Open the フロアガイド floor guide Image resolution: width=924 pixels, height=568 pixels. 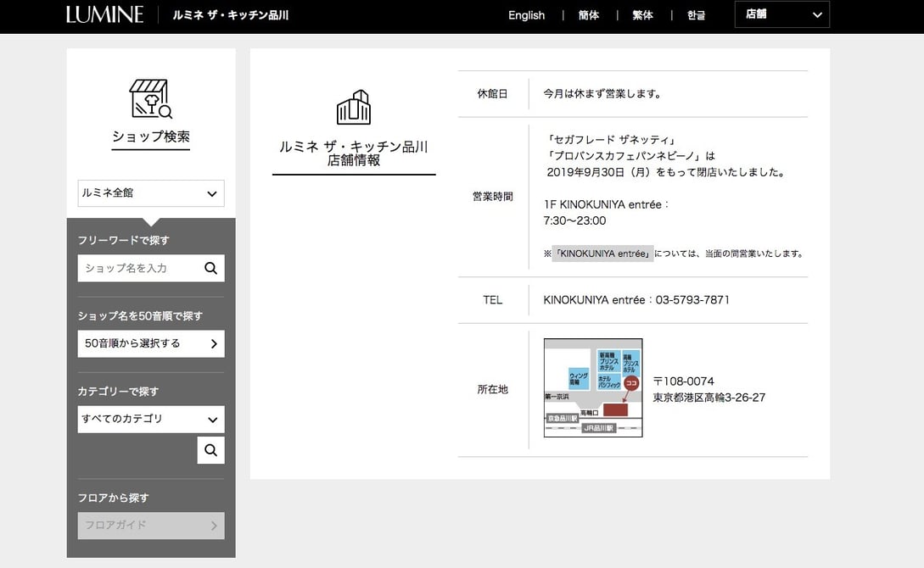point(151,526)
